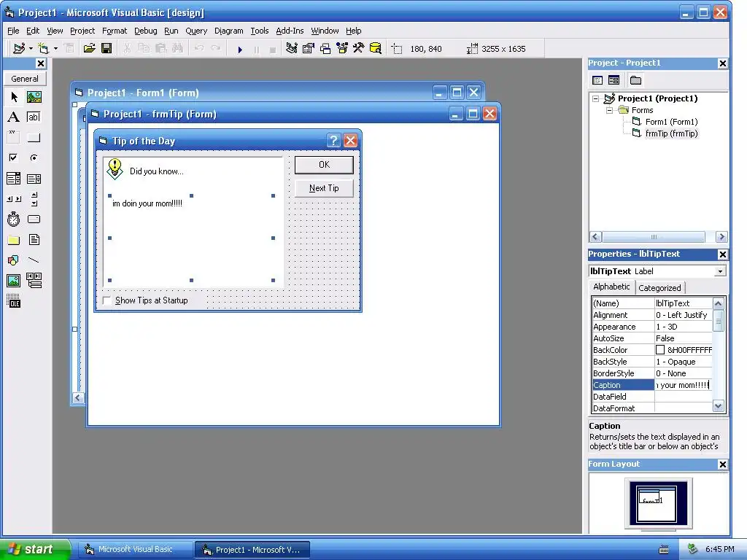The width and height of the screenshot is (747, 560).
Task: Choose the Data control in the toolbox
Action: (x=34, y=281)
